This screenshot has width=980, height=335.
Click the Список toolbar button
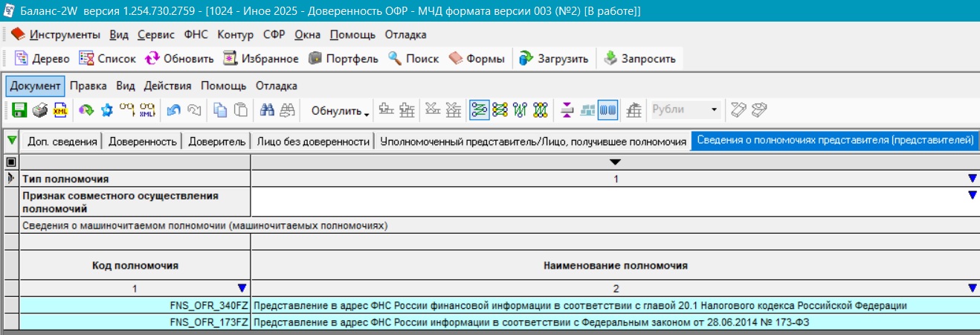[108, 59]
